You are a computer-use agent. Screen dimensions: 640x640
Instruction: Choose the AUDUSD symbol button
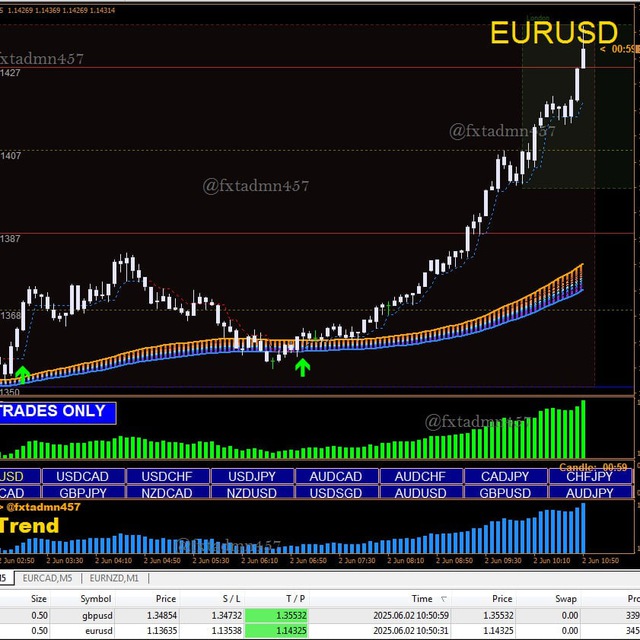pos(421,493)
